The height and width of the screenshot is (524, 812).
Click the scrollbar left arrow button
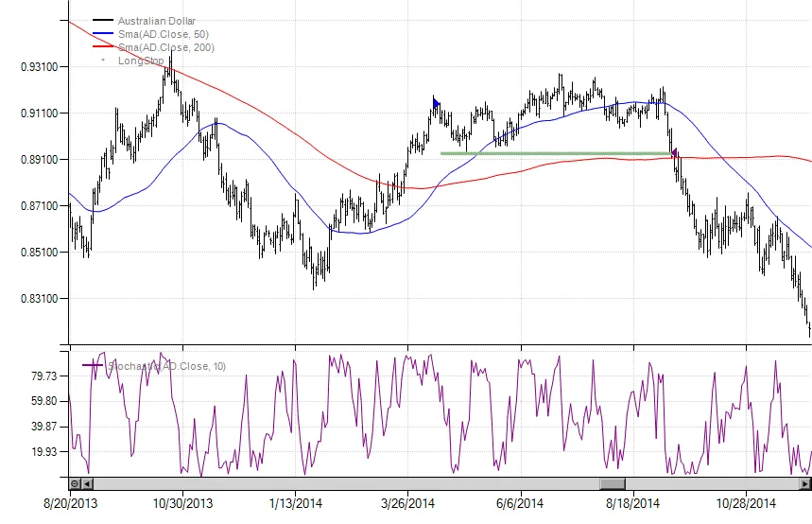[x=87, y=483]
